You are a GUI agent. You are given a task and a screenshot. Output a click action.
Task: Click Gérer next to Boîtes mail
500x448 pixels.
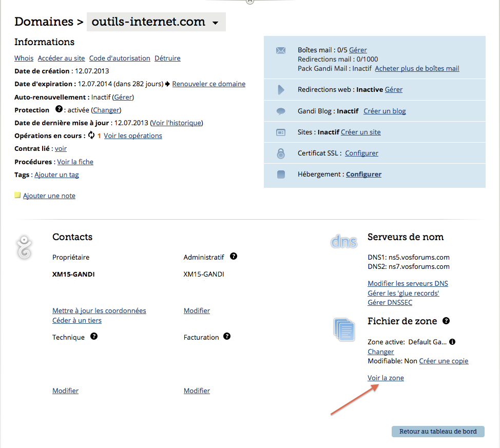[358, 50]
